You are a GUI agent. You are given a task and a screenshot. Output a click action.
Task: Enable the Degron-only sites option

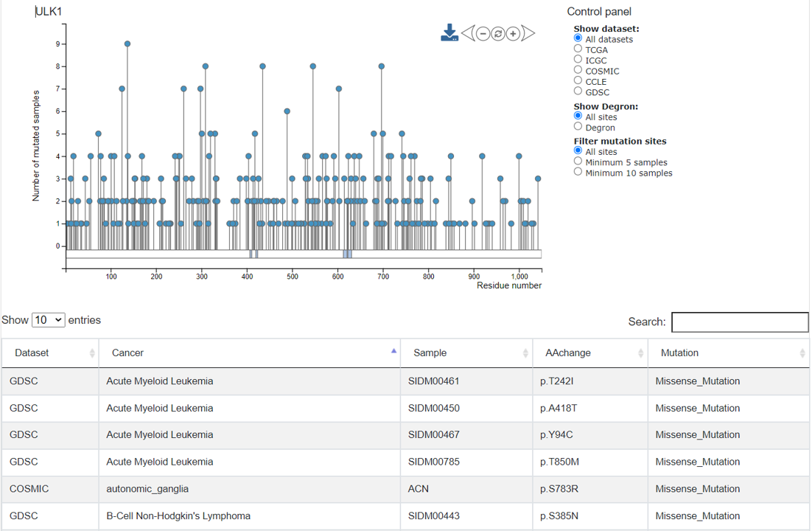578,127
